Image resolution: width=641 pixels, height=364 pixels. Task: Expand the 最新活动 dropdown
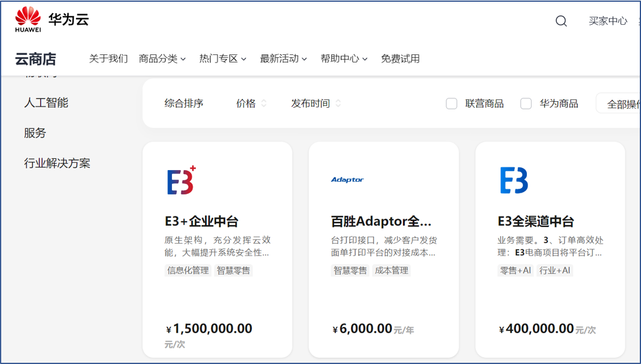(x=283, y=59)
